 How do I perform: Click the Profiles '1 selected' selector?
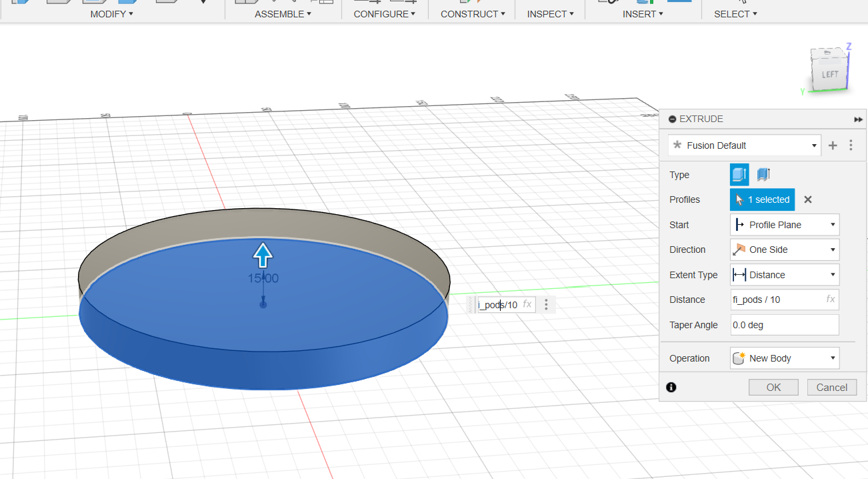[x=763, y=199]
